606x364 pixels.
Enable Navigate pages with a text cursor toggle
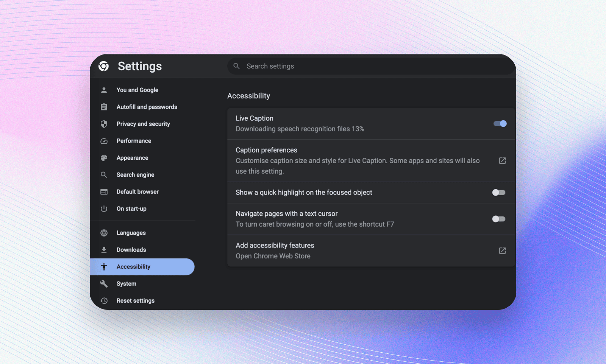point(499,219)
